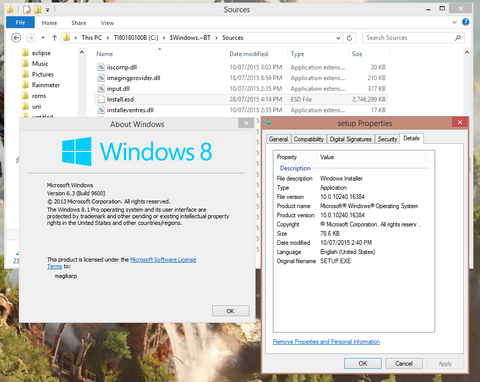The width and height of the screenshot is (480, 382).
Task: Select the iiscomp.dll file icon
Action: tap(101, 67)
